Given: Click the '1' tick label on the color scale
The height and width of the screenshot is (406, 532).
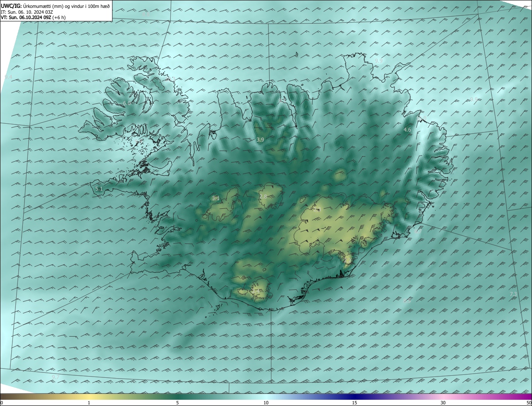Looking at the screenshot, I should 89,403.
